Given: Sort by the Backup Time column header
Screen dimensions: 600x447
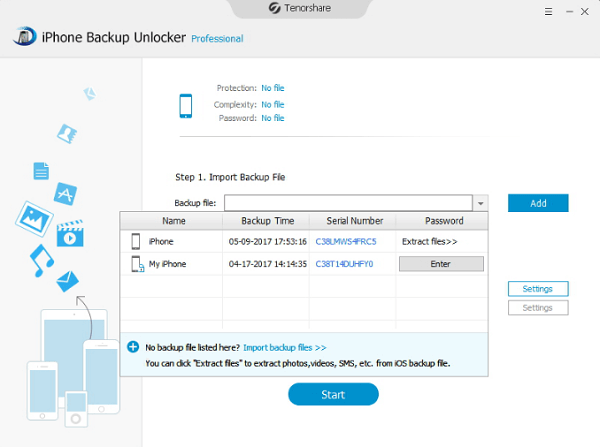Looking at the screenshot, I should click(x=266, y=221).
